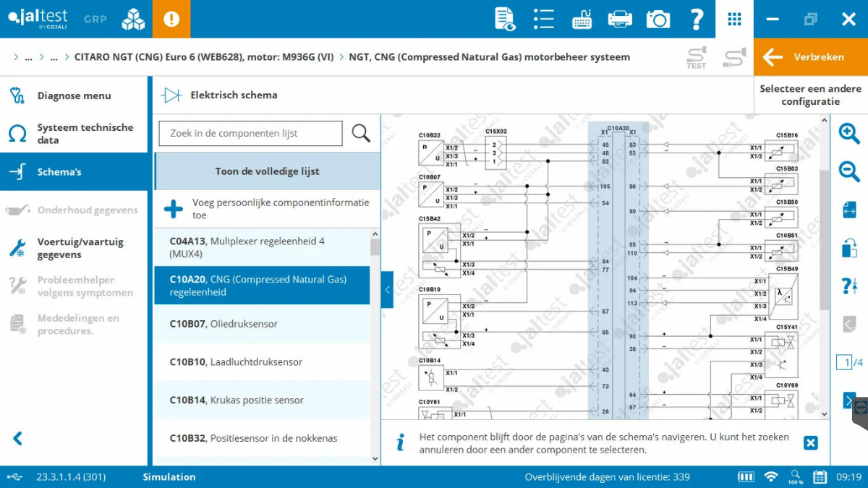868x488 pixels.
Task: Dismiss the info message with X
Action: pos(811,443)
